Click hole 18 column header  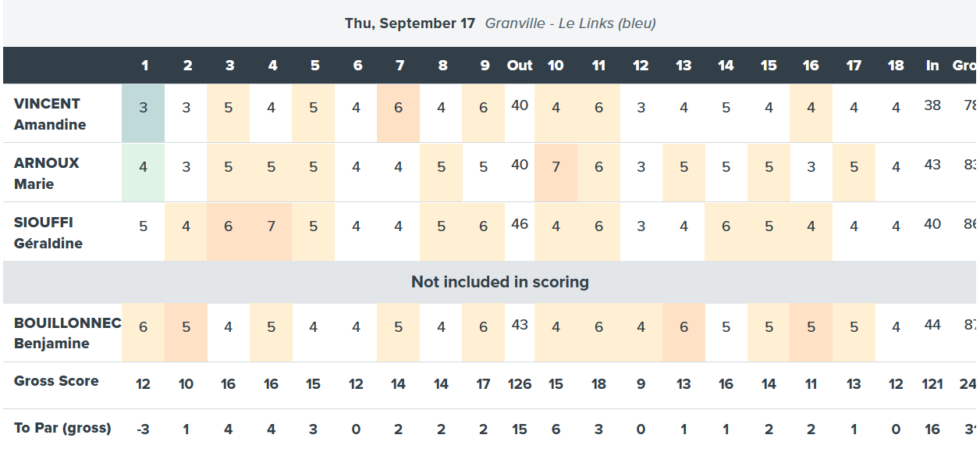point(896,66)
